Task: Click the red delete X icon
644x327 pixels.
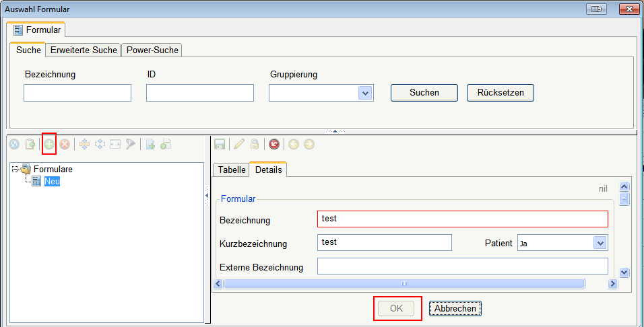Action: coord(65,144)
